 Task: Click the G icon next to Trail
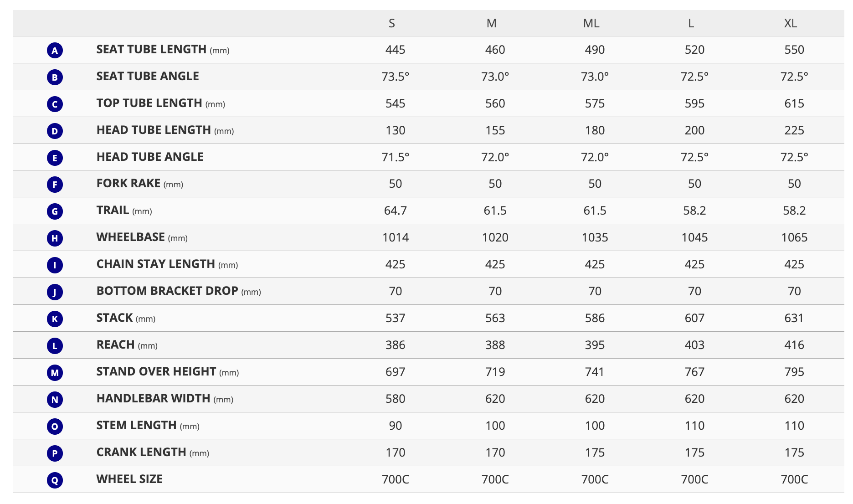point(55,211)
